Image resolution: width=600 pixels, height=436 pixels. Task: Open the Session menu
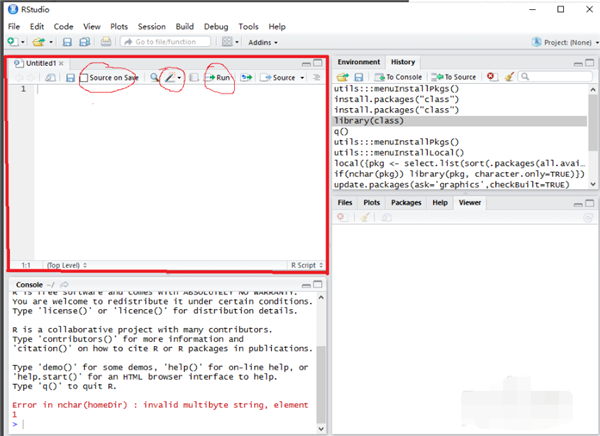click(152, 26)
